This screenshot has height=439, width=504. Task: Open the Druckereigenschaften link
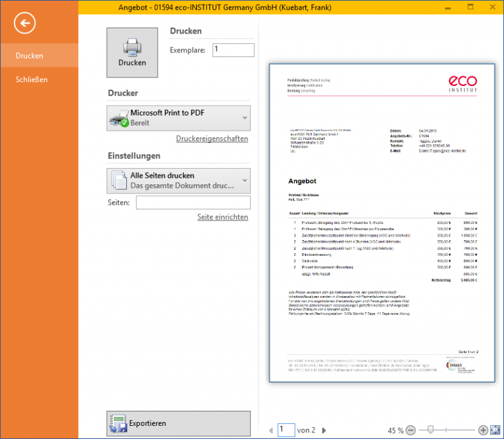click(x=212, y=139)
